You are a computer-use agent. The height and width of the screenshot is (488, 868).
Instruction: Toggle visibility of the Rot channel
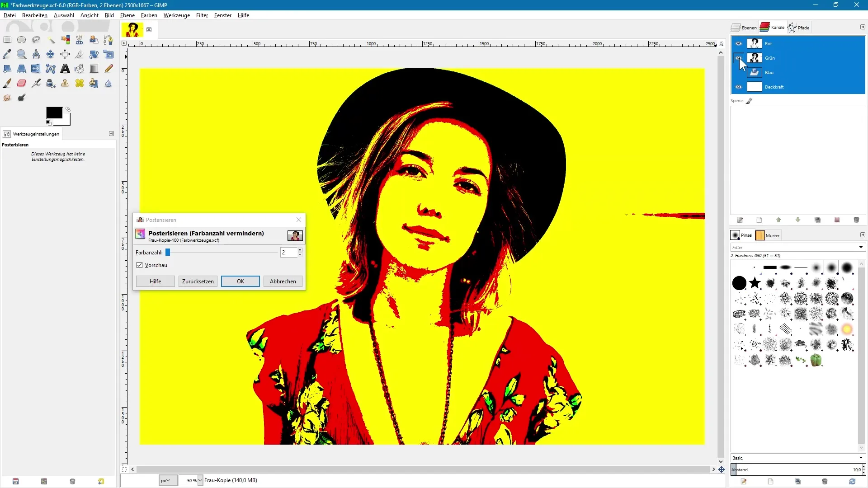tap(739, 43)
